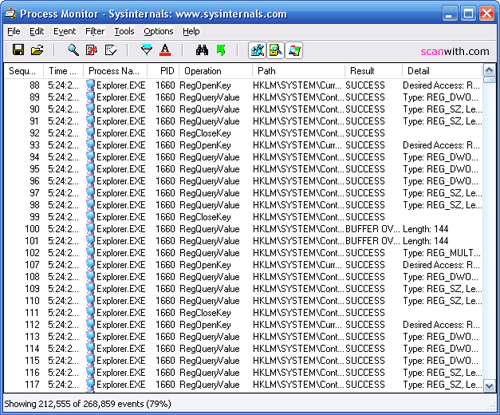Click Length: 144 detail in row 101
The image size is (500, 415).
pyautogui.click(x=425, y=241)
